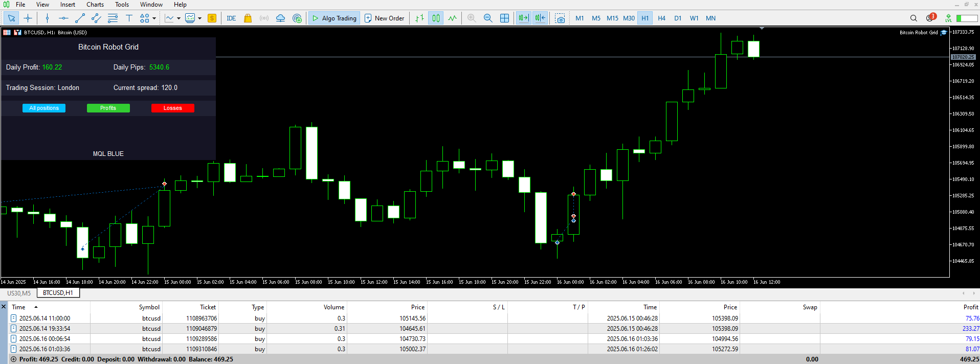Select the M1 timeframe
980x364 pixels.
click(580, 18)
